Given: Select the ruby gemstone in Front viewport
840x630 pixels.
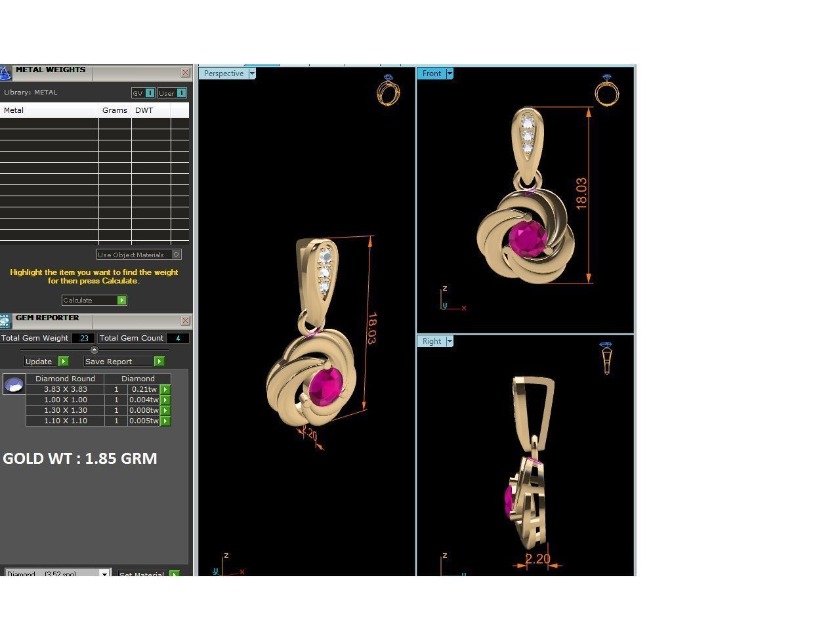Looking at the screenshot, I should point(528,239).
